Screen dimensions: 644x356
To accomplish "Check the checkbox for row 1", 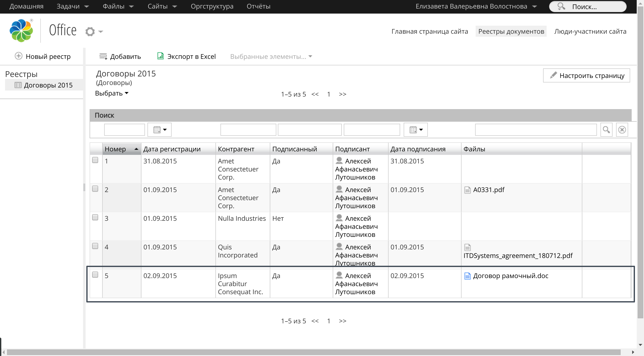I will (95, 160).
